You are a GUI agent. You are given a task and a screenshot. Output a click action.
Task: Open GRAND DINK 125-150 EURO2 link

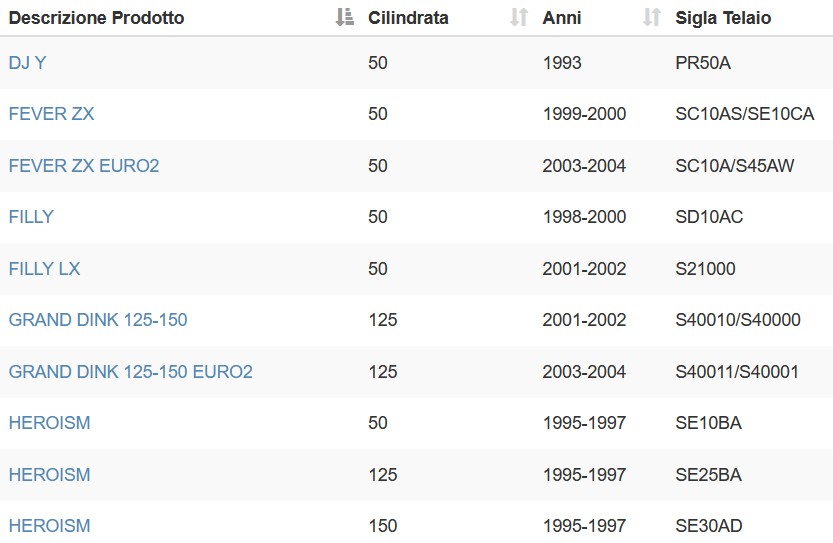pyautogui.click(x=131, y=372)
